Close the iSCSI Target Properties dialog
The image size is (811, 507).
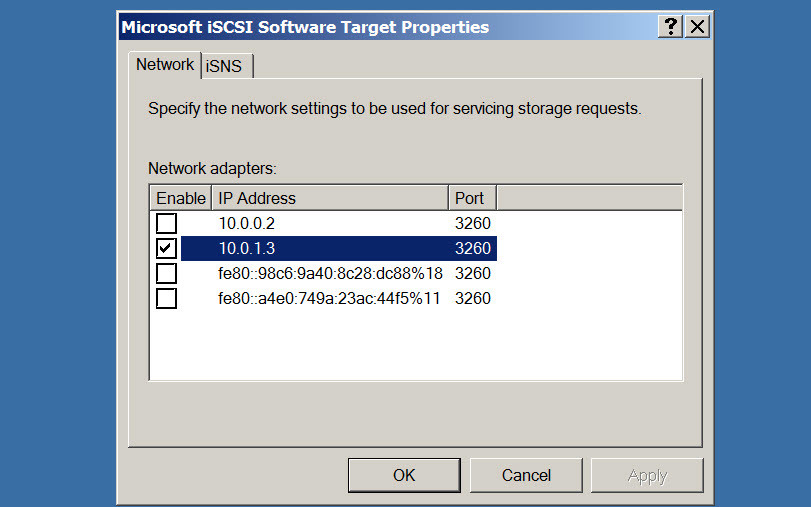pyautogui.click(x=697, y=26)
